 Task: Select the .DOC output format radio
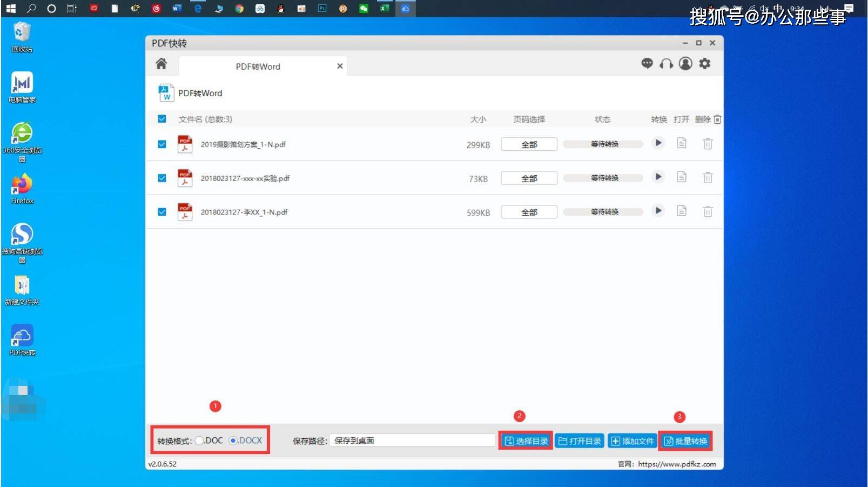coord(199,441)
